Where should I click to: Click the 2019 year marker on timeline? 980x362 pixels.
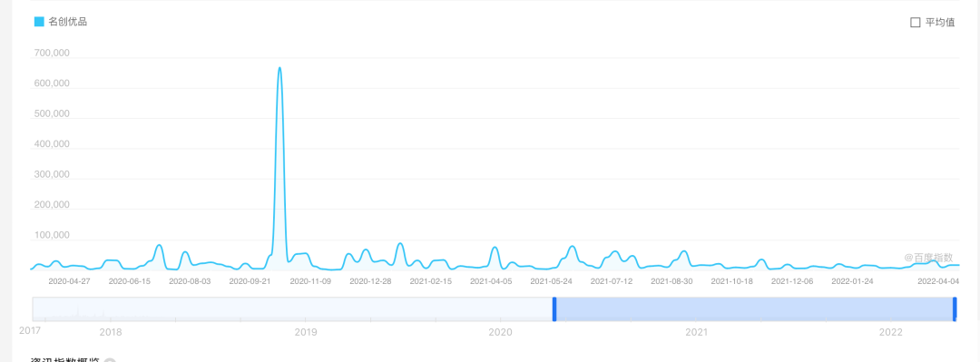pos(305,333)
